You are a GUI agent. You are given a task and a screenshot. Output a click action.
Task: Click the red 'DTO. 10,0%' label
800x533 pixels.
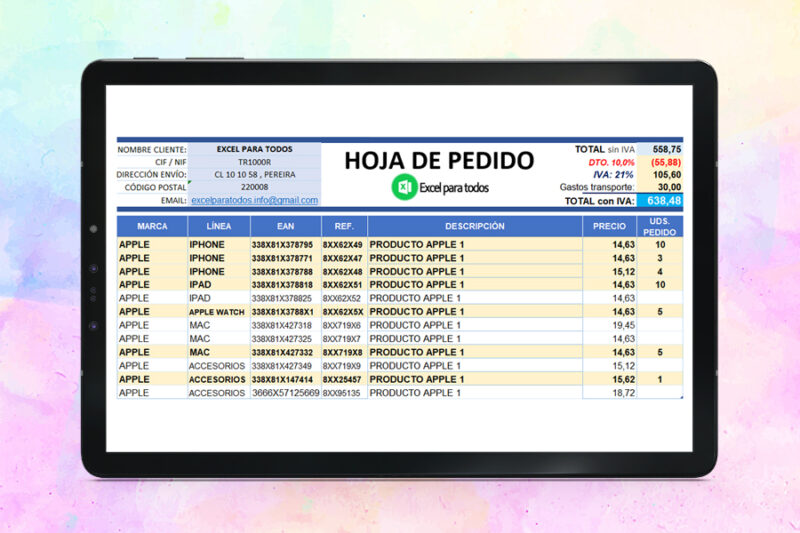[x=611, y=162]
